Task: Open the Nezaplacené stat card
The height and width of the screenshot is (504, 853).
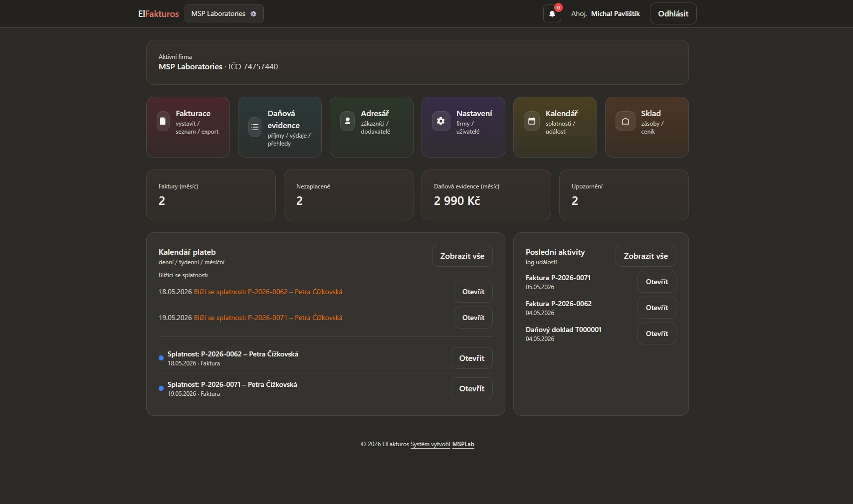Action: (348, 195)
